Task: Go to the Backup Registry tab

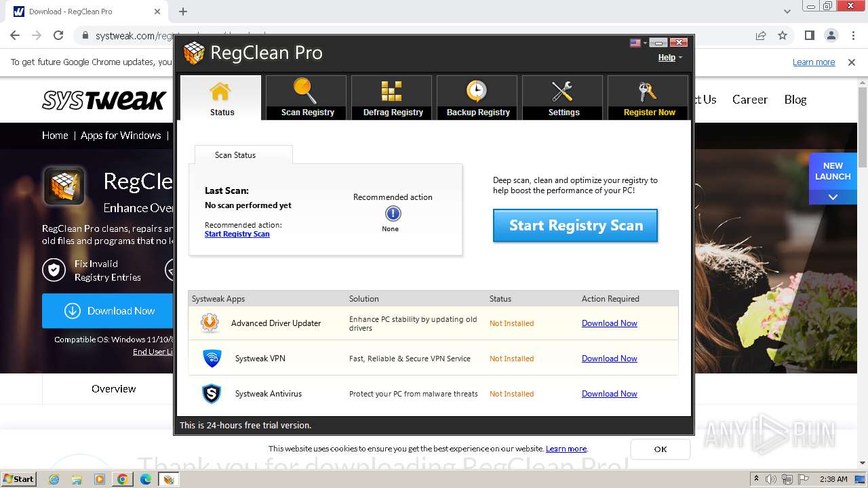Action: [x=477, y=98]
